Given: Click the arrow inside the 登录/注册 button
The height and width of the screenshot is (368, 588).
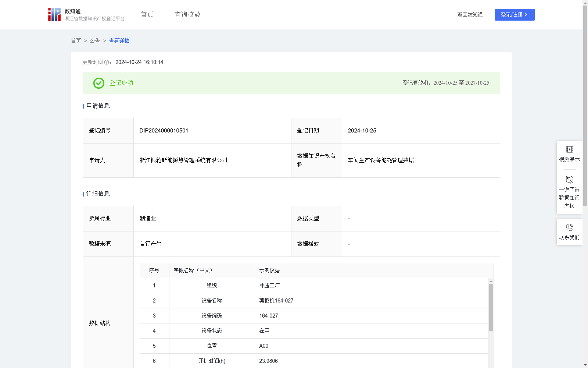Looking at the screenshot, I should (526, 15).
